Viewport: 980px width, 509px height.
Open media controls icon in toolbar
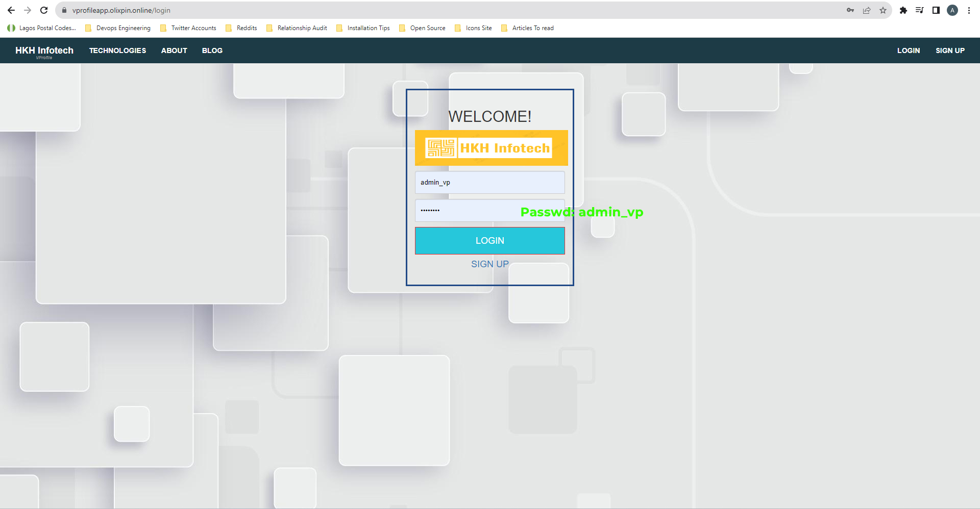920,10
